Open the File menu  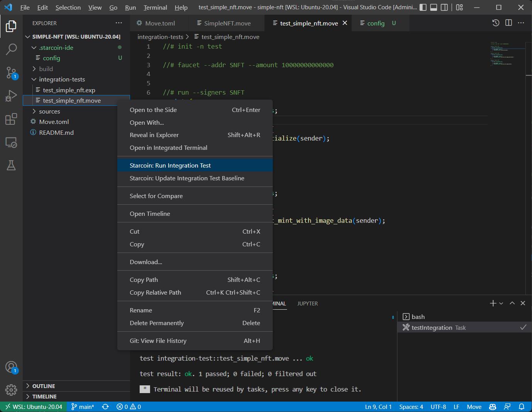[x=25, y=7]
